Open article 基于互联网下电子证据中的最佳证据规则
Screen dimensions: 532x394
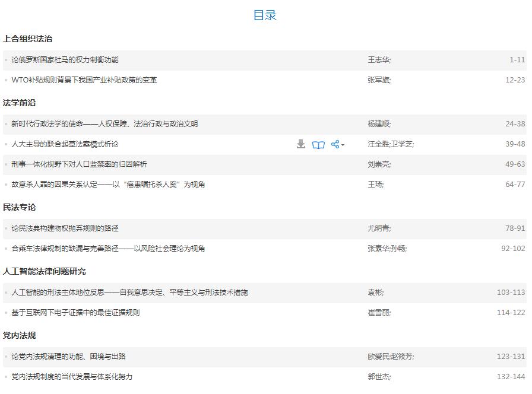click(x=75, y=313)
